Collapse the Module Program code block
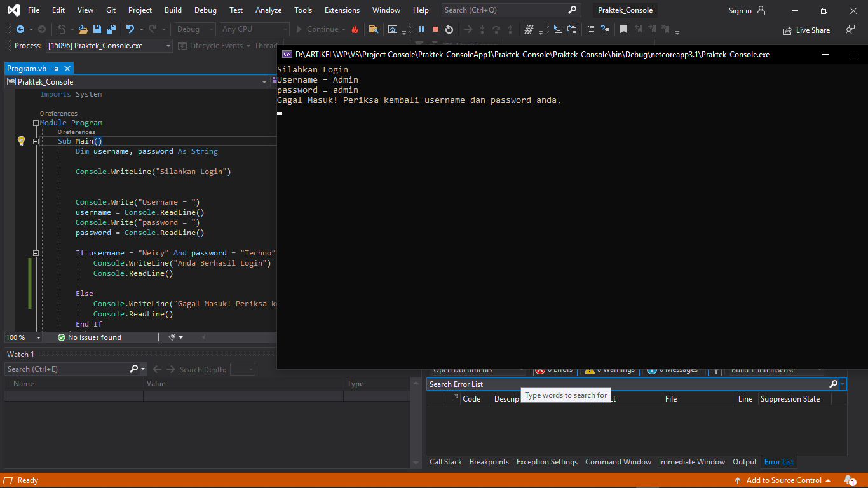Screen dimensions: 868x488 click(36, 123)
